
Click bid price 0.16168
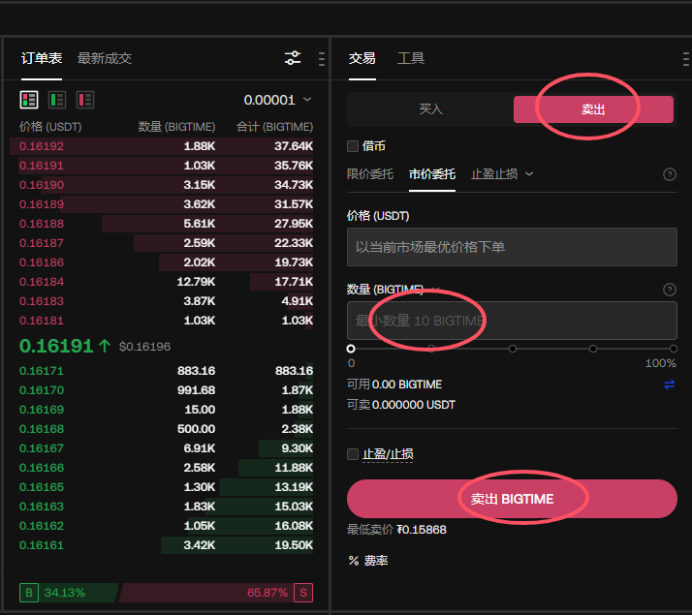coord(41,429)
